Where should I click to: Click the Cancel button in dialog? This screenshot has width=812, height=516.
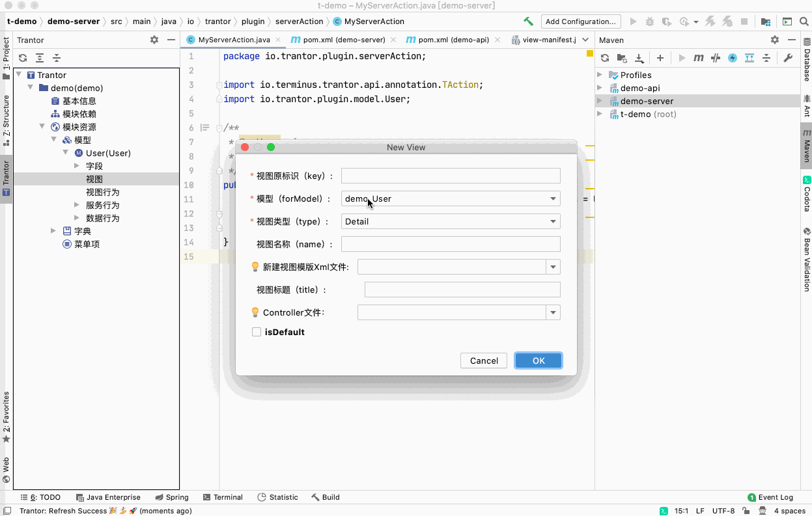[484, 360]
